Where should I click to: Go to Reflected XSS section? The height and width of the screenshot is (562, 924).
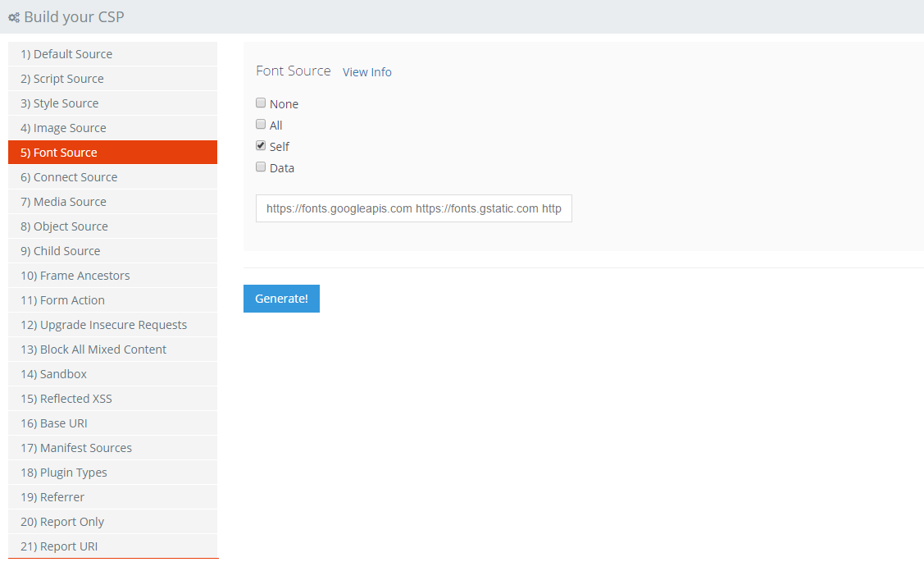[112, 399]
